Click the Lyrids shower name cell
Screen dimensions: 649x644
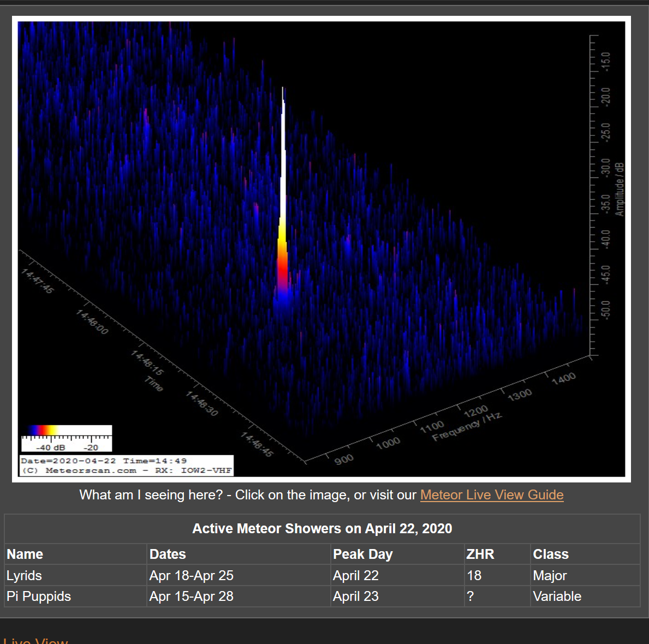coord(24,575)
